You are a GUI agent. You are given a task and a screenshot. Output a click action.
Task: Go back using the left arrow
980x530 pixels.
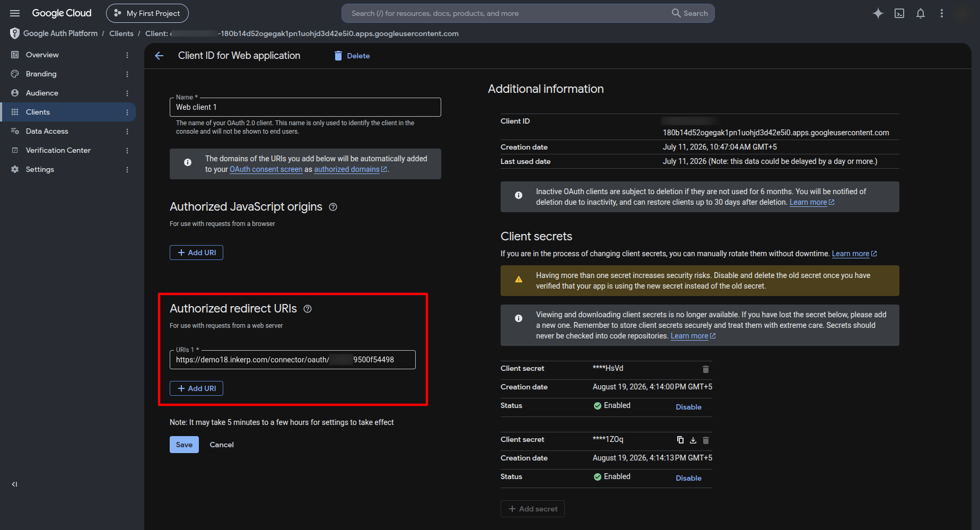[x=159, y=56]
